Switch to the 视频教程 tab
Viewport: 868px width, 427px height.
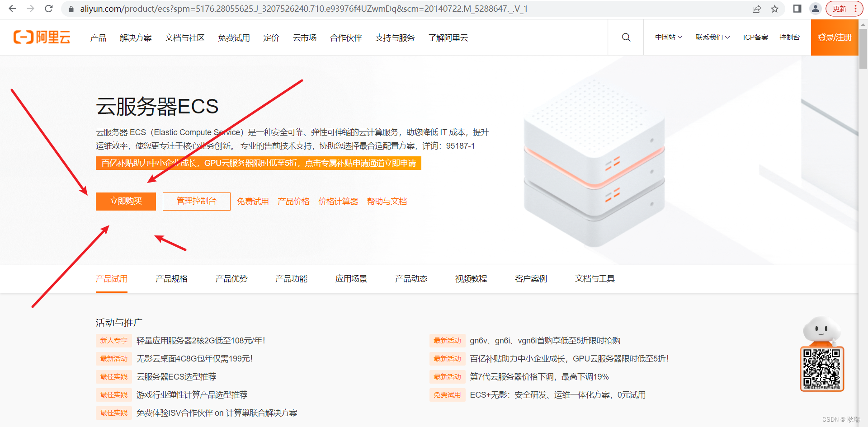coord(471,279)
